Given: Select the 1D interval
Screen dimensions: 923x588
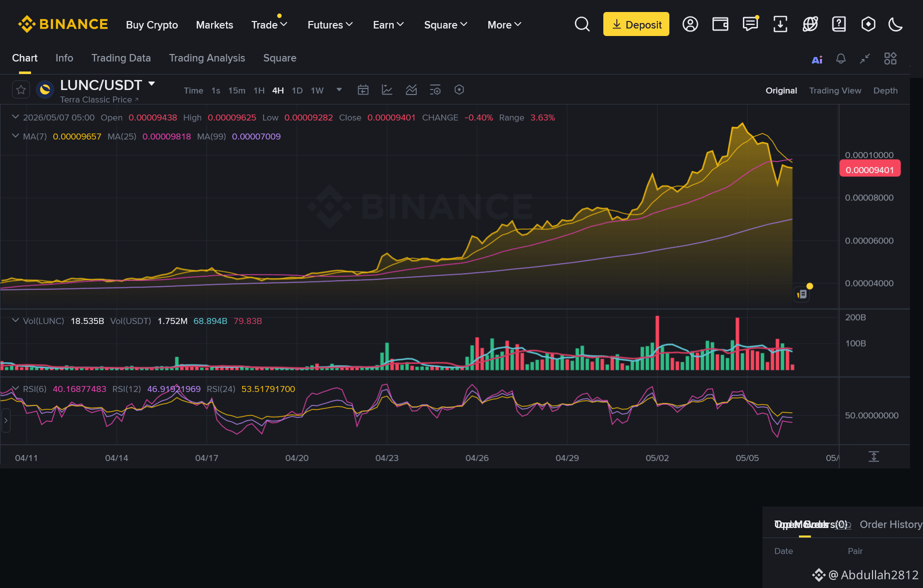Looking at the screenshot, I should click(x=297, y=90).
